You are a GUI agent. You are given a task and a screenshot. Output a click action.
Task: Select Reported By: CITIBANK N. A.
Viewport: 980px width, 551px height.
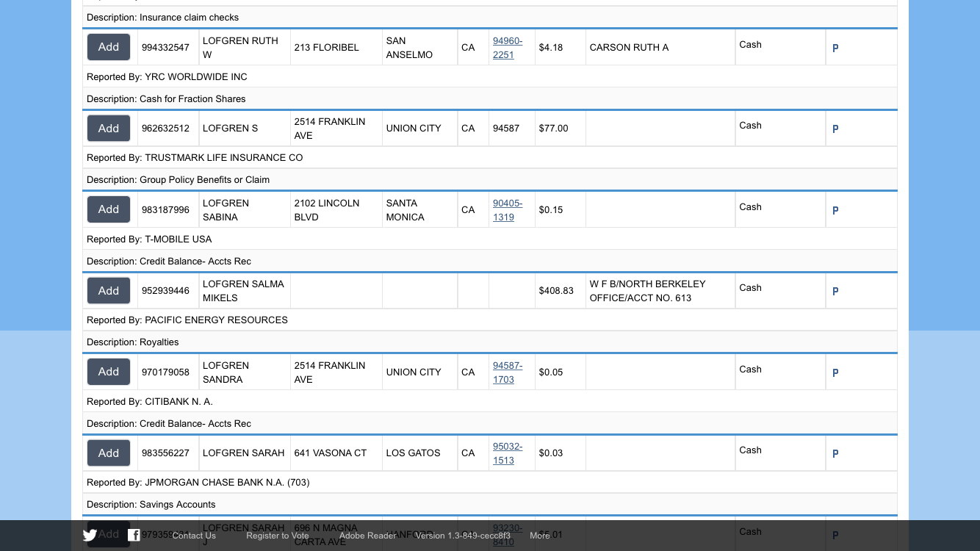(150, 402)
